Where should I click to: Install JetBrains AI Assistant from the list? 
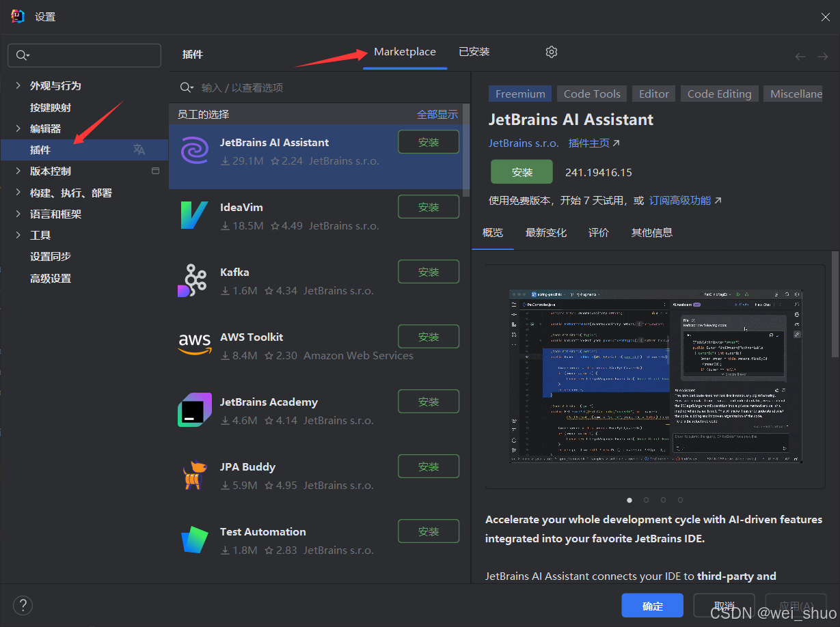tap(429, 142)
